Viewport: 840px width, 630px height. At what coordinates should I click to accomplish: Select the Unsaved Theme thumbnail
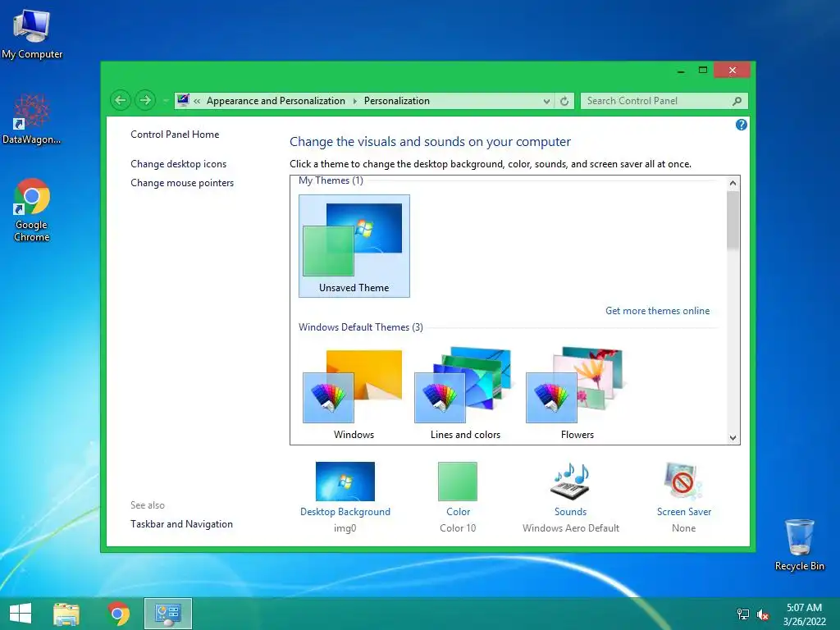pyautogui.click(x=354, y=246)
